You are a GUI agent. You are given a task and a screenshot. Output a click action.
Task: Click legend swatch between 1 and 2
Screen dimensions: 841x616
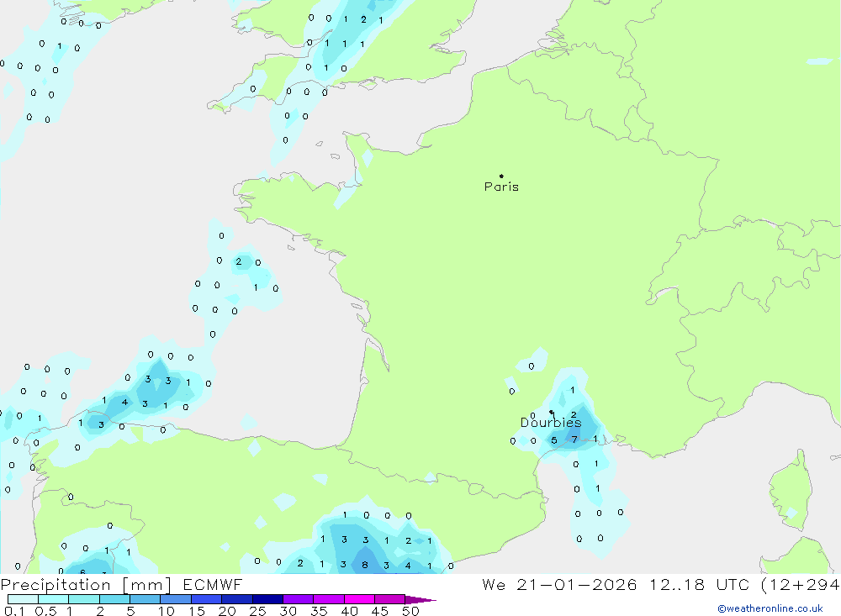(84, 599)
